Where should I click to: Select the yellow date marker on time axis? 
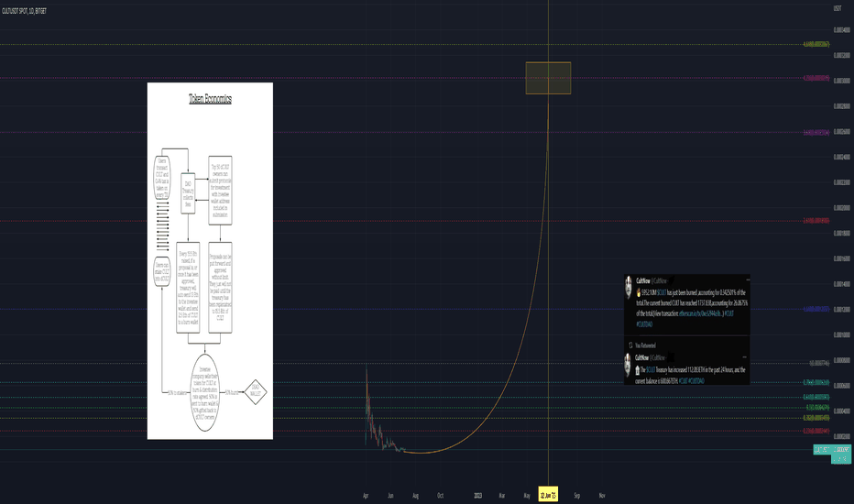548,495
